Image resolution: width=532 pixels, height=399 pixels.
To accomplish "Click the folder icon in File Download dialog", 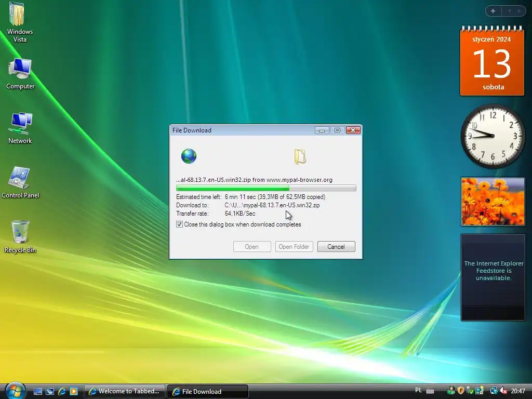I will 300,156.
